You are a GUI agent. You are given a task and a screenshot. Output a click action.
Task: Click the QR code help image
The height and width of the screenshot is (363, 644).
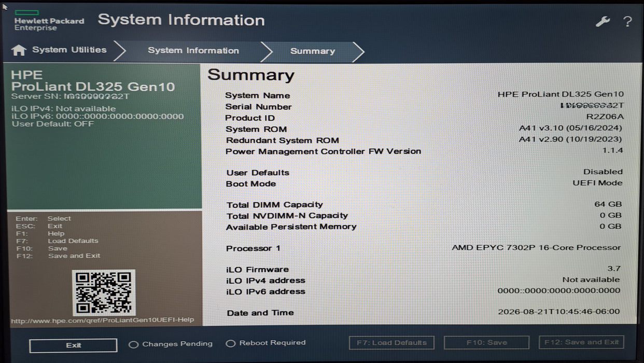coord(104,292)
